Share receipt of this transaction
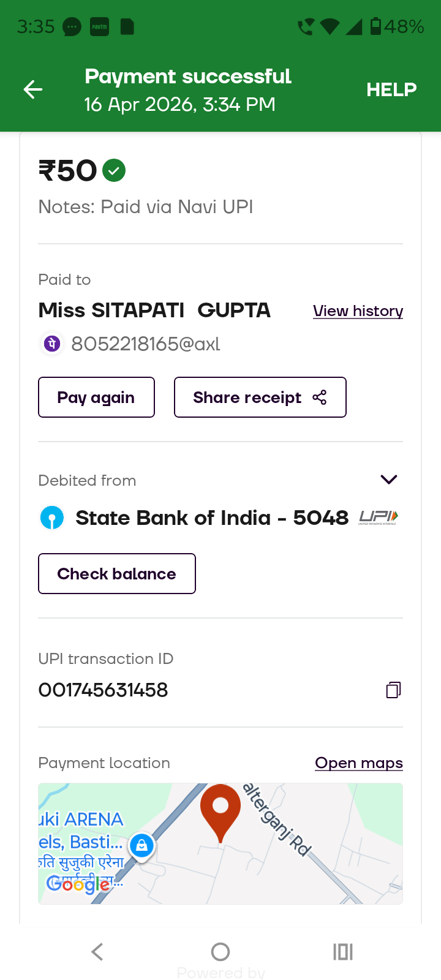The width and height of the screenshot is (441, 980). click(260, 398)
